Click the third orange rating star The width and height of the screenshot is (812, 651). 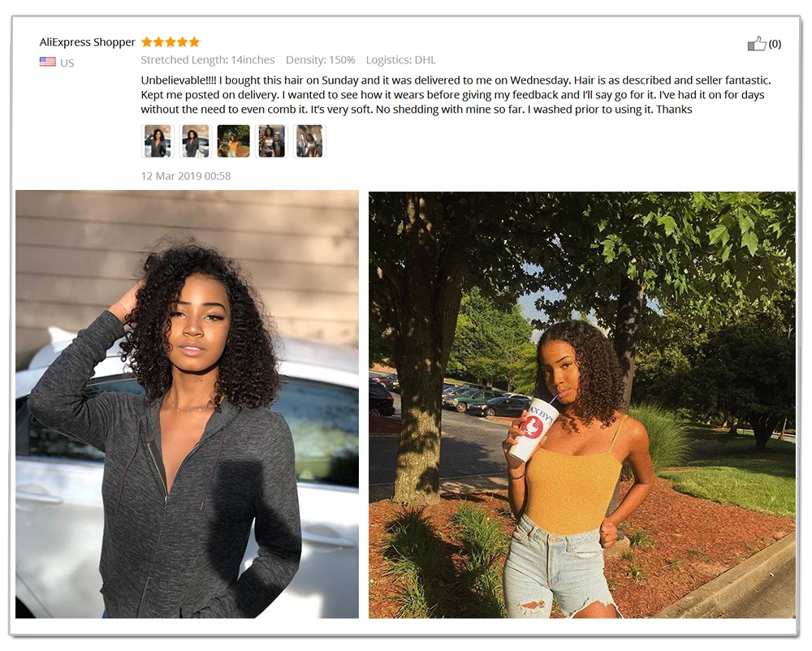(x=171, y=42)
